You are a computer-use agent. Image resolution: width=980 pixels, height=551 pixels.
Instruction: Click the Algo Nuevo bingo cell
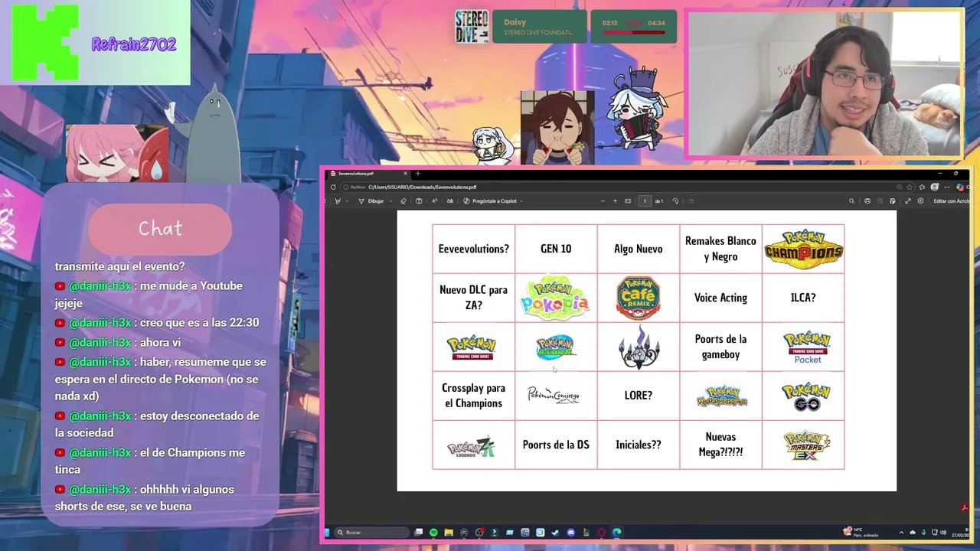click(639, 249)
